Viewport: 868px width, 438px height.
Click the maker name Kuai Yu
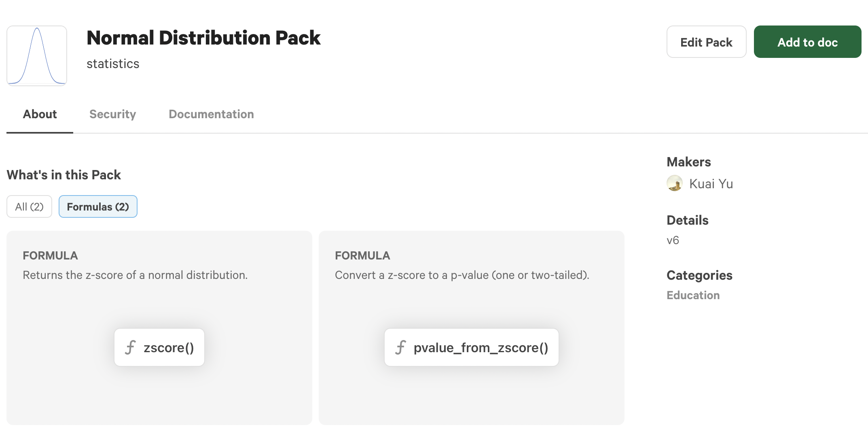pyautogui.click(x=711, y=184)
